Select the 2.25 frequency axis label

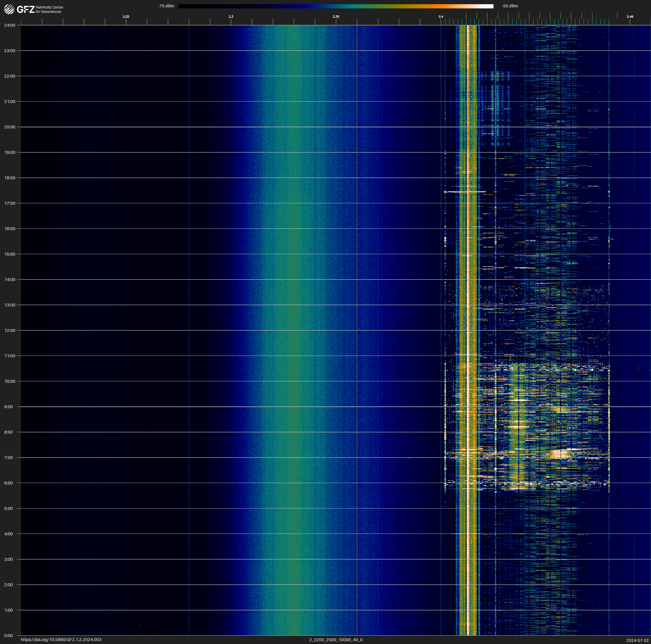pyautogui.click(x=126, y=17)
